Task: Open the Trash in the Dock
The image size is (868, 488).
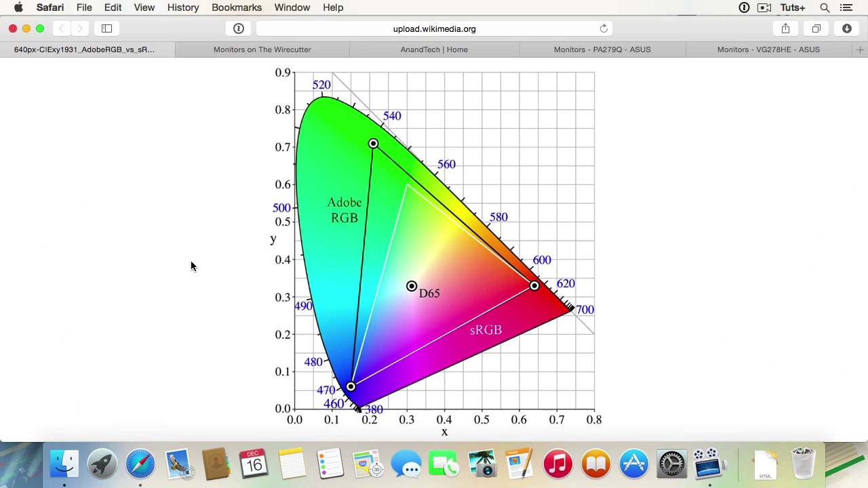Action: (803, 464)
